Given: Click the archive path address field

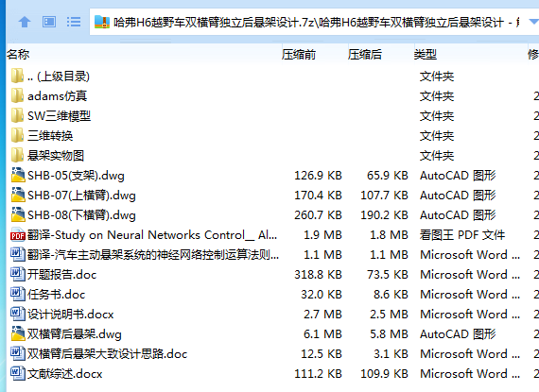Looking at the screenshot, I should tap(311, 23).
